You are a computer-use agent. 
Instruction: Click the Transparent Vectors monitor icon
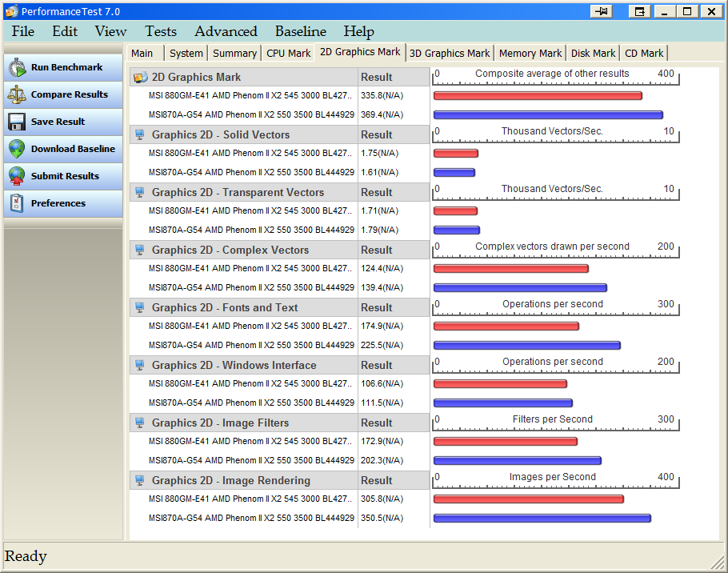(139, 192)
